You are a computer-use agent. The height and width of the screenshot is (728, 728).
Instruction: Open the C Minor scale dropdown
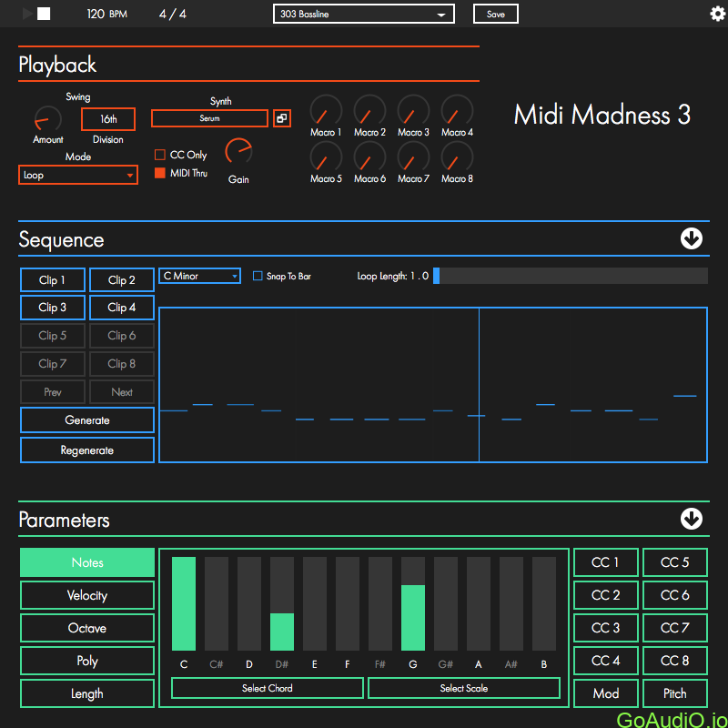point(199,276)
